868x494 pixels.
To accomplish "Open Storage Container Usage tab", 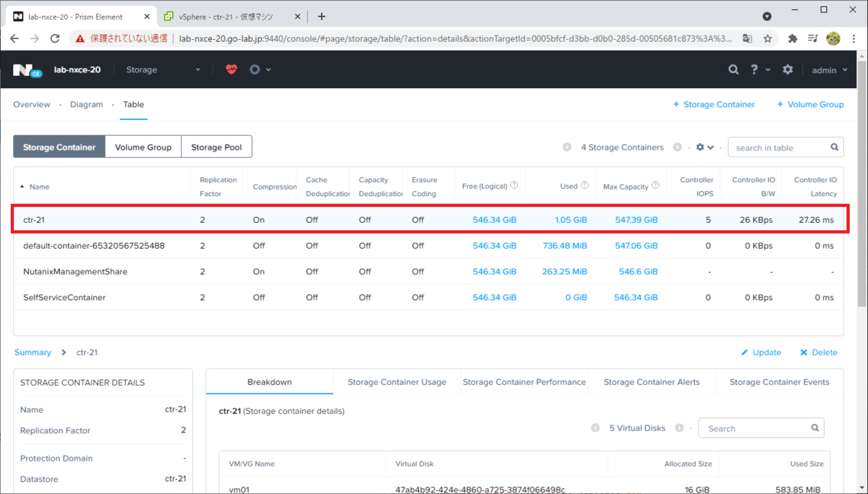I will tap(397, 382).
